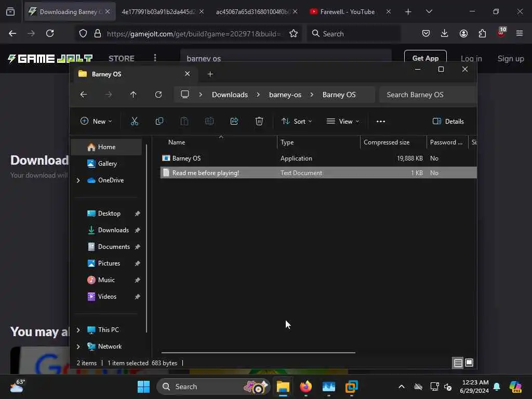Reload the Game Jolt page in Firefox
The image size is (532, 399).
[50, 33]
